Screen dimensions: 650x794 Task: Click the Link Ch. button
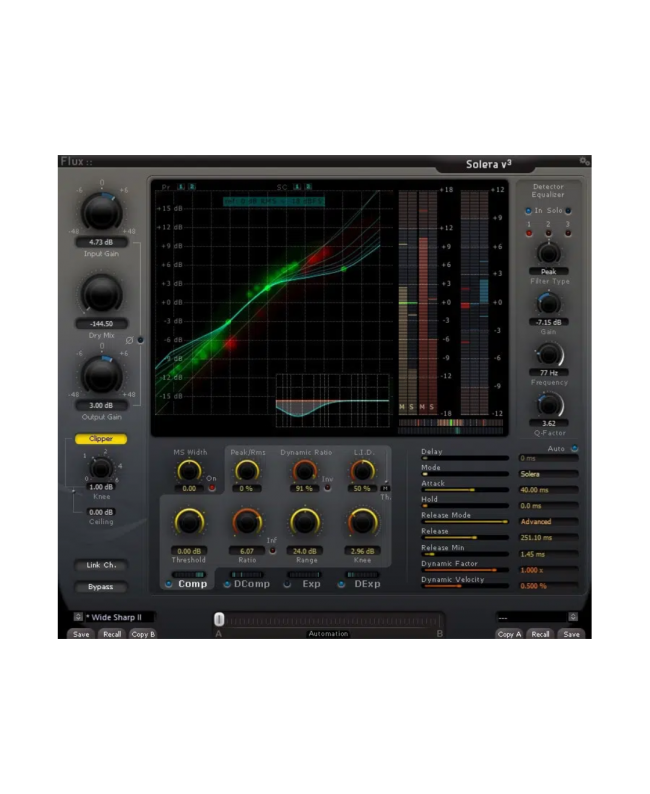[x=101, y=565]
